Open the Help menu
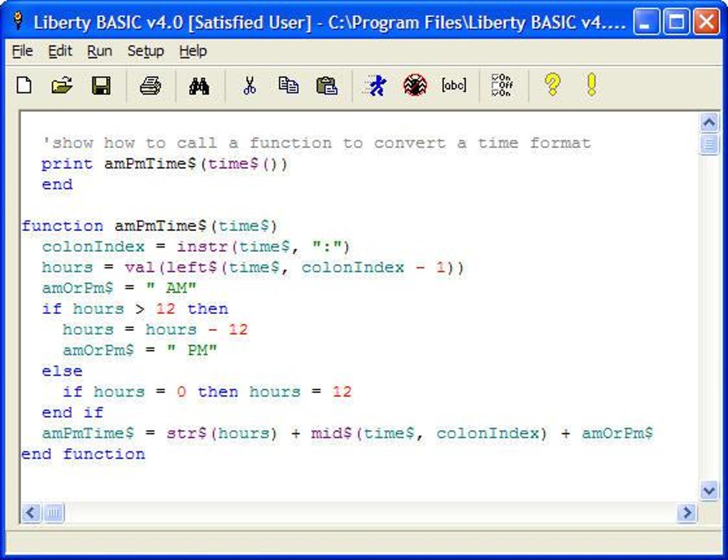 [x=193, y=51]
